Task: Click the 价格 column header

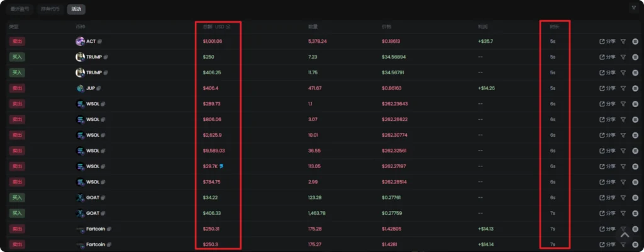Action: point(387,26)
